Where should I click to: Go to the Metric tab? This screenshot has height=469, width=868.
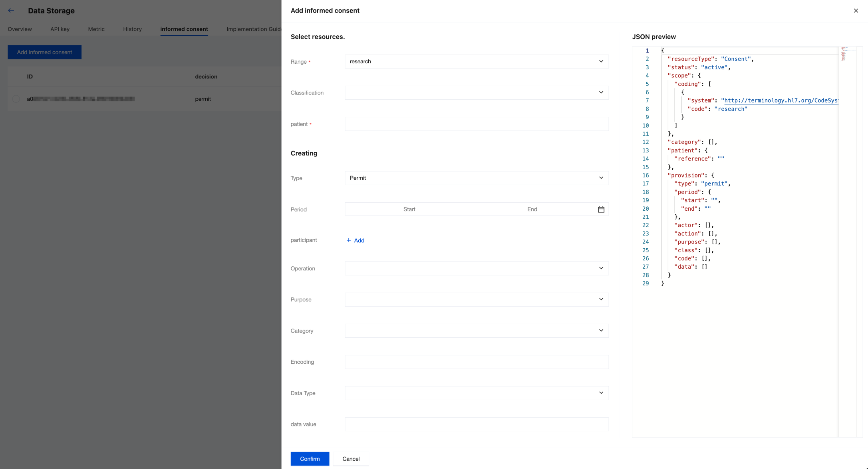tap(96, 29)
